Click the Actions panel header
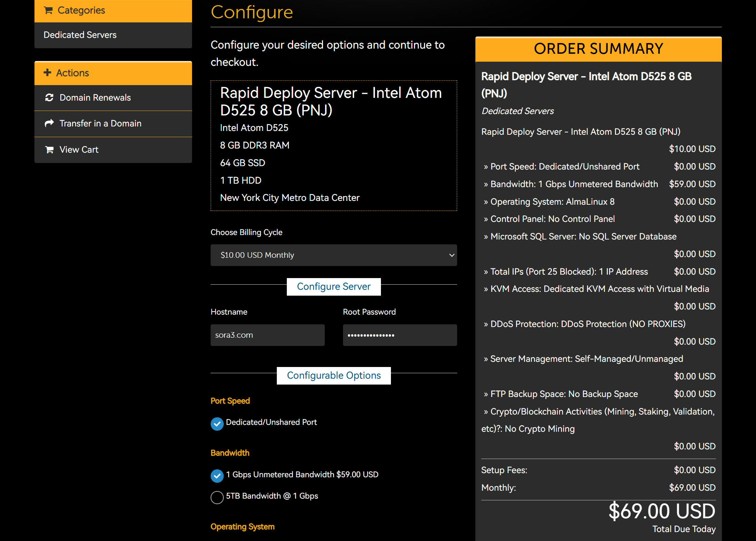This screenshot has height=541, width=756. click(x=113, y=73)
